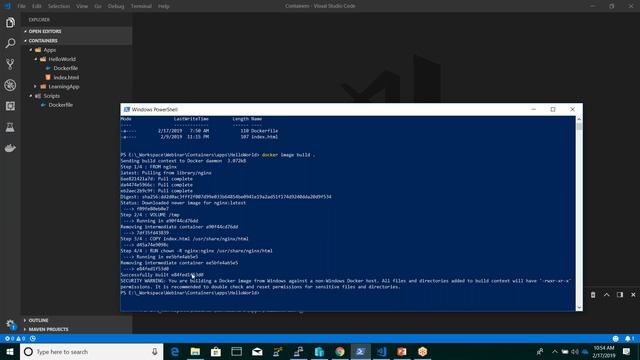Open Microsoft Store from taskbar
The image size is (640, 360).
pos(216,351)
